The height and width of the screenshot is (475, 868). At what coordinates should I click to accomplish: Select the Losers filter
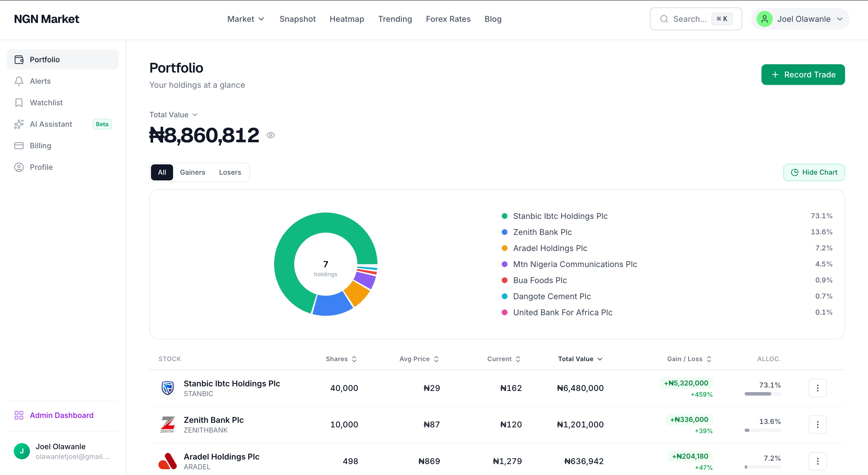[230, 172]
